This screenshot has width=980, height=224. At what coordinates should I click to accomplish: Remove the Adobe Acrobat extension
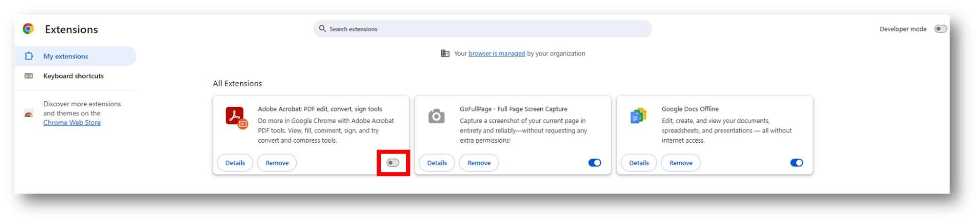(x=277, y=163)
